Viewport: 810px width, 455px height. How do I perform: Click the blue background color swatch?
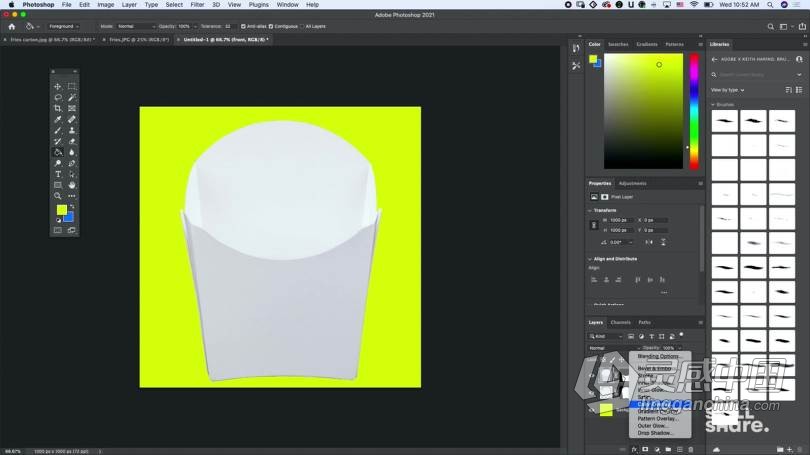(69, 218)
